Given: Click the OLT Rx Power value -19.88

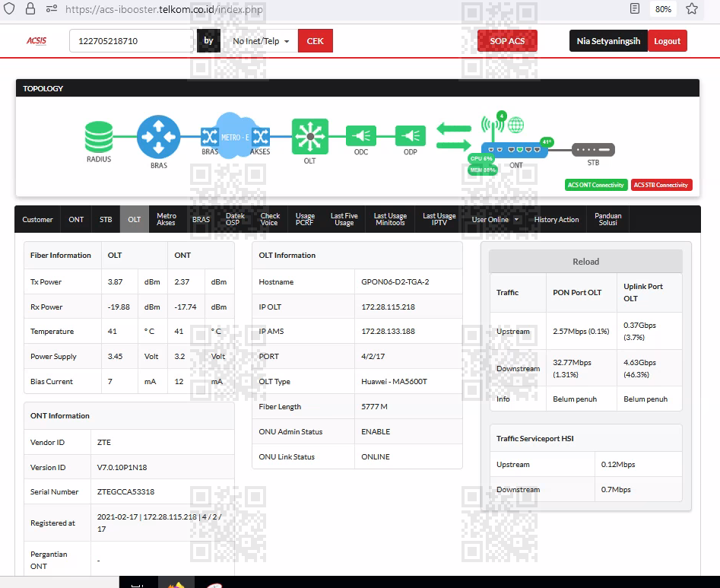Looking at the screenshot, I should click(119, 307).
